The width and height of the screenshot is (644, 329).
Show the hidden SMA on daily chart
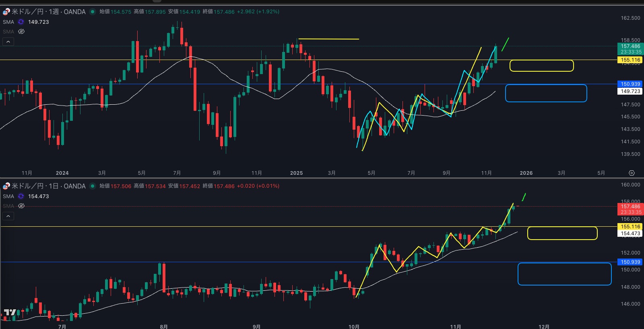[21, 206]
